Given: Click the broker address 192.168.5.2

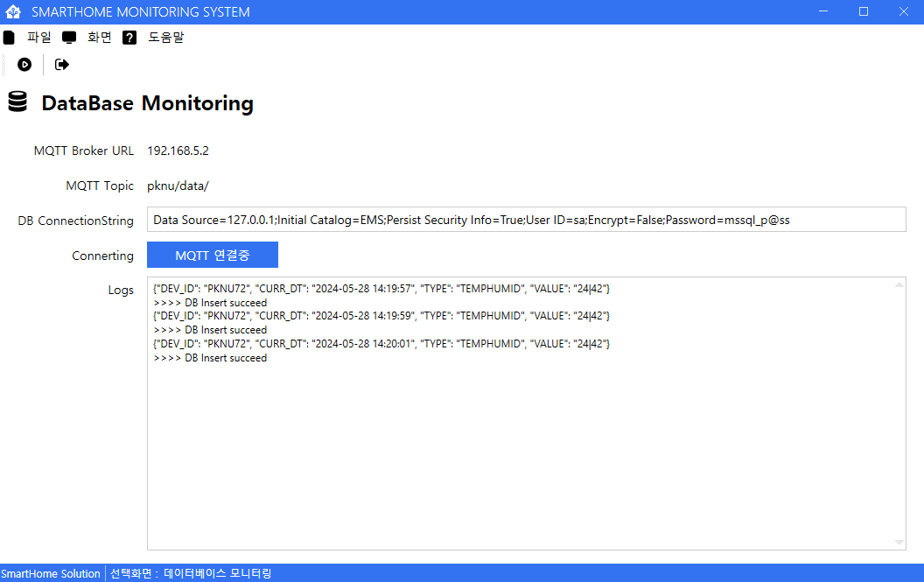Looking at the screenshot, I should coord(178,151).
